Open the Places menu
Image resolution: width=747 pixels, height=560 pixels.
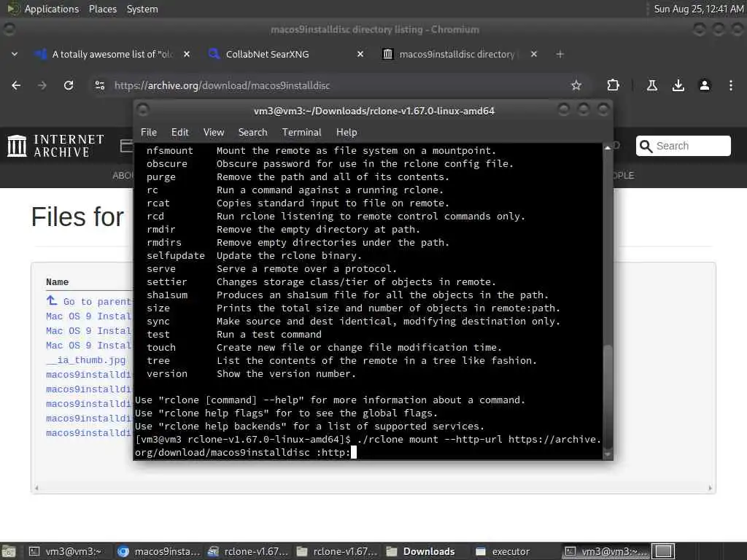click(102, 9)
